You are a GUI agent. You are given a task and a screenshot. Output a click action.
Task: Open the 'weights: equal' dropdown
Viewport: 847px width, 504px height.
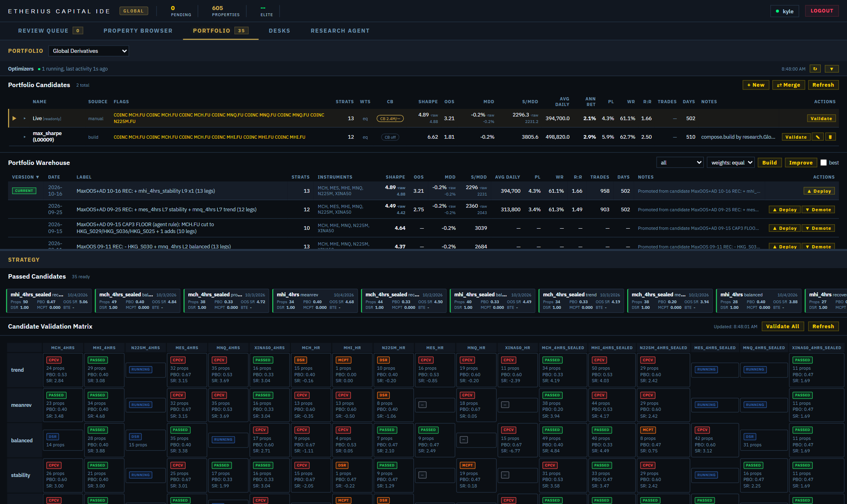pos(731,162)
